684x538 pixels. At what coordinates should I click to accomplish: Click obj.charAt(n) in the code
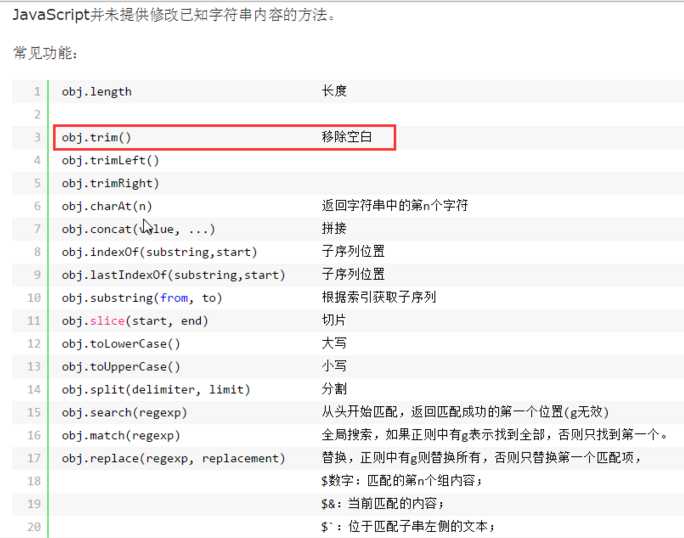pyautogui.click(x=107, y=206)
